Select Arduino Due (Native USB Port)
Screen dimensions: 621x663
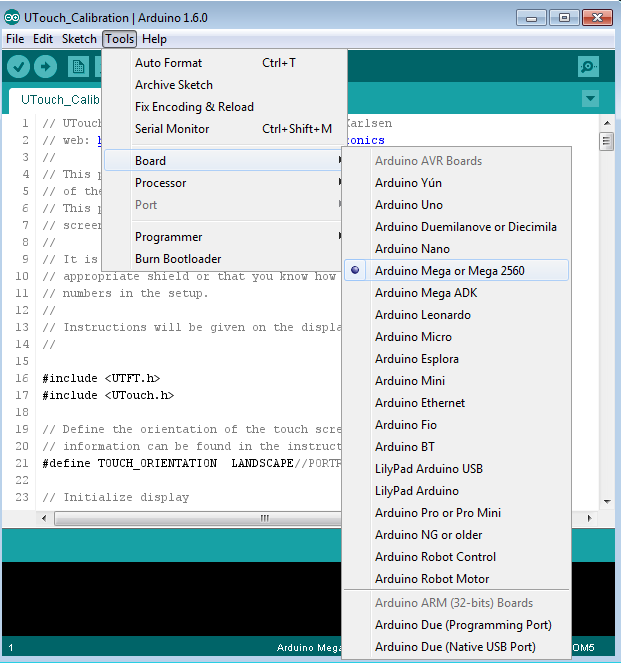click(x=457, y=647)
